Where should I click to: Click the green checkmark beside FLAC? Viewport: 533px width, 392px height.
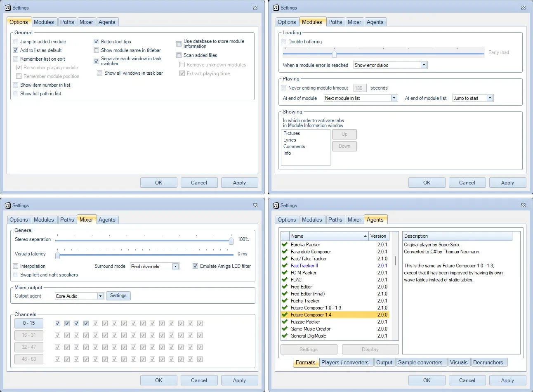(x=285, y=280)
